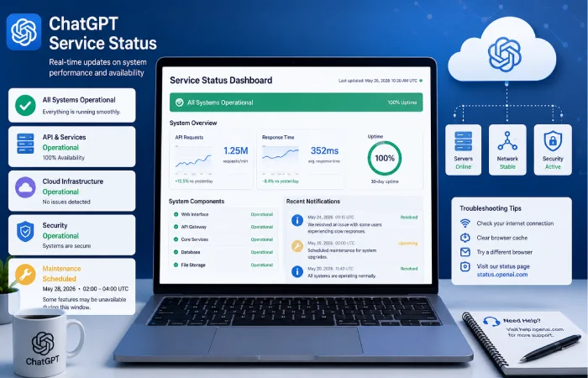Open the May 24 slow responses notification
588x378 pixels.
click(x=354, y=224)
